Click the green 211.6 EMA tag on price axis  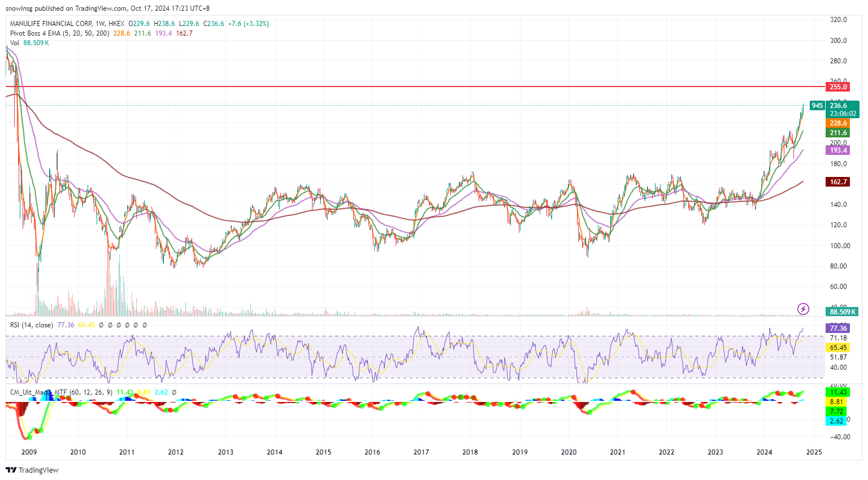pos(838,133)
